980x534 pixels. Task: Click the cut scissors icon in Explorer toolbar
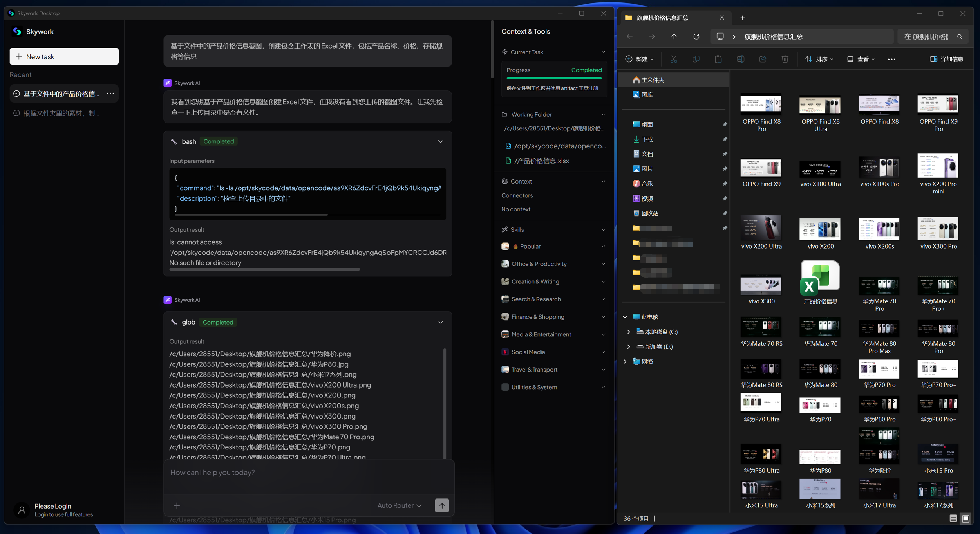[x=673, y=59]
